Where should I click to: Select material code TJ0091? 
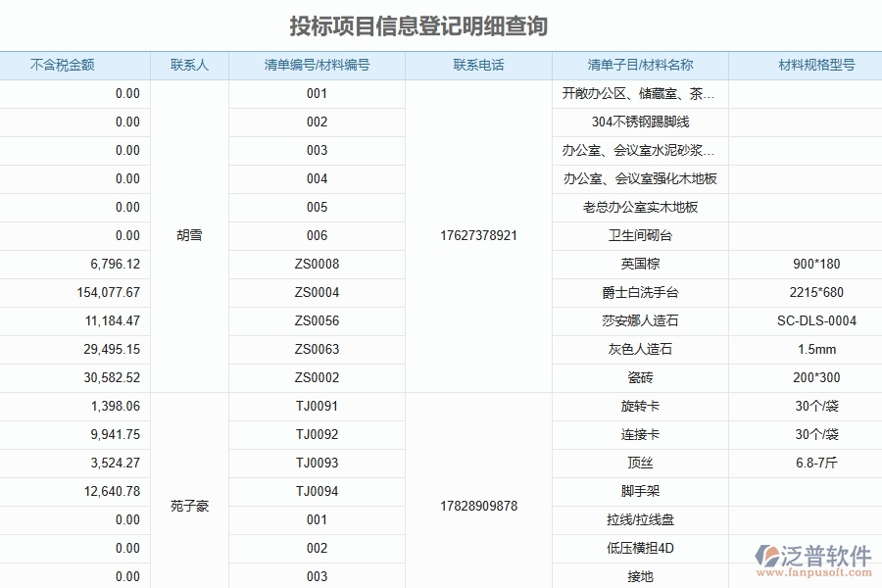click(x=316, y=406)
